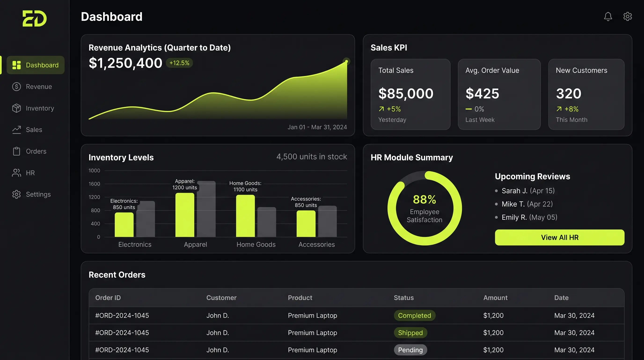This screenshot has width=644, height=360.
Task: Click the Orders clipboard icon
Action: click(17, 151)
